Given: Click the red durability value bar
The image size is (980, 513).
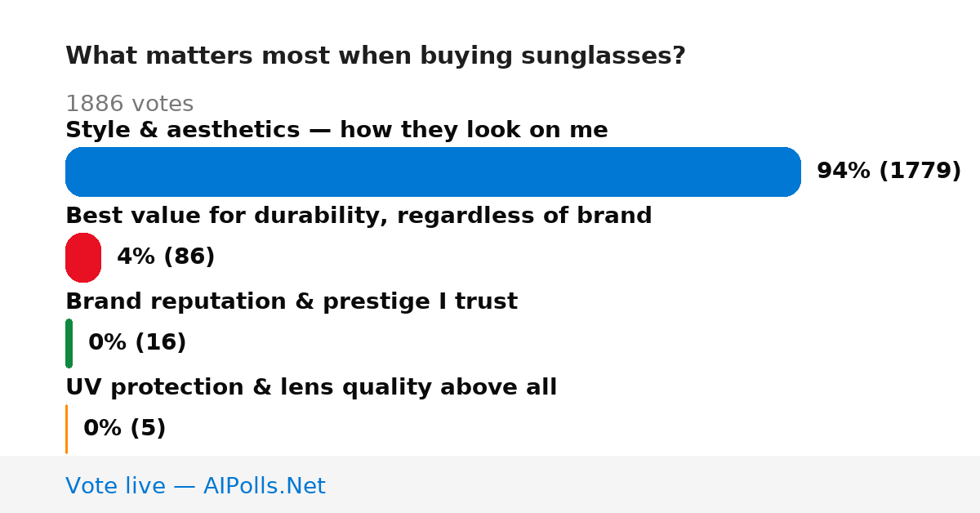Looking at the screenshot, I should [x=83, y=257].
